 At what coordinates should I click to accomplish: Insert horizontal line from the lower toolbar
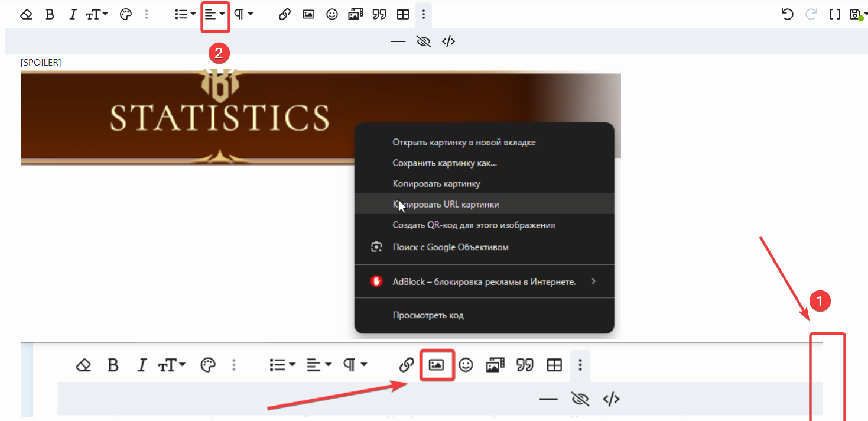[x=548, y=399]
